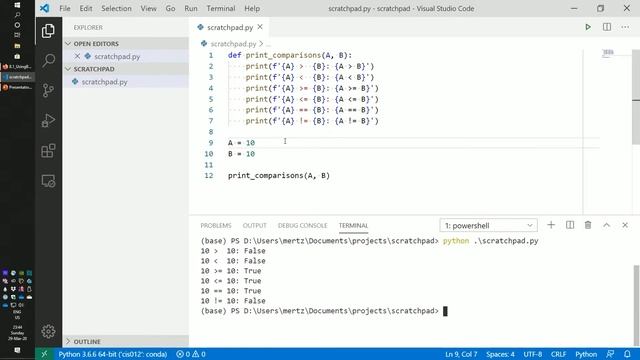Screen dimensions: 640x360
Task: Open the Go menu
Action: [170, 9]
